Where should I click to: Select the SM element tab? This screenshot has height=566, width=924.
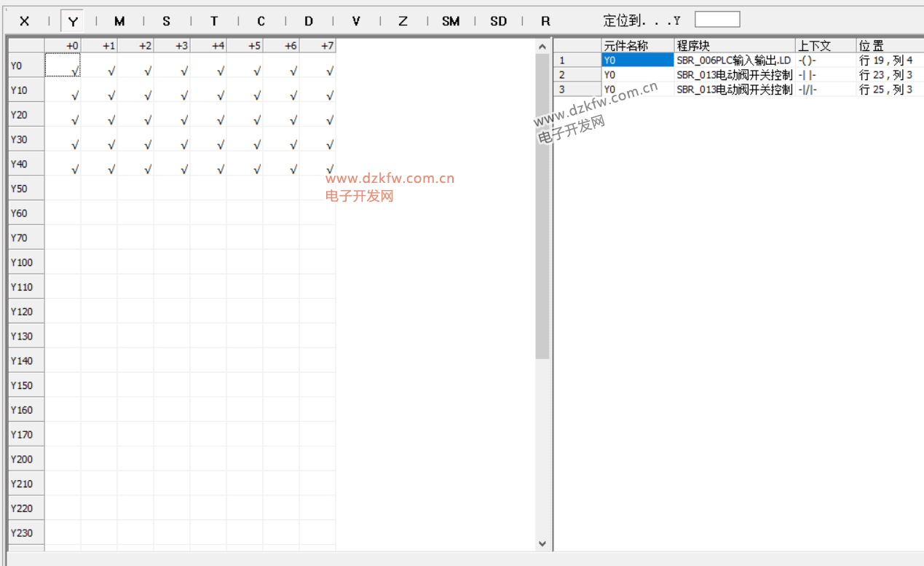451,21
